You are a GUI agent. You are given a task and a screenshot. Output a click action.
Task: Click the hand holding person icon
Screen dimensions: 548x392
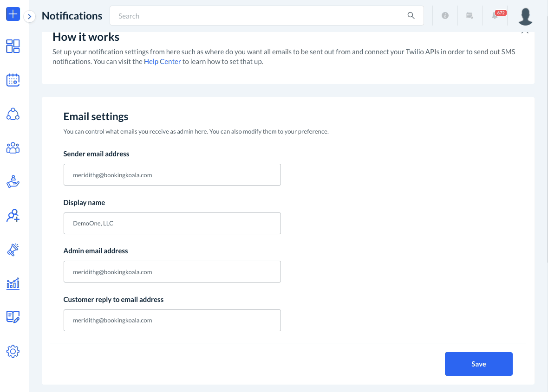click(x=13, y=181)
